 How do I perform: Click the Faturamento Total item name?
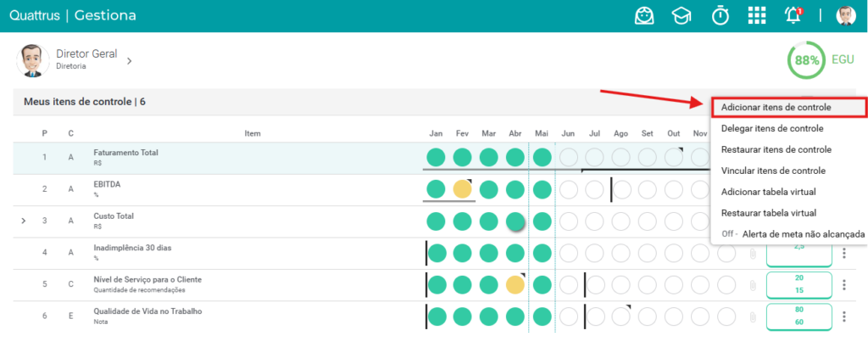125,153
